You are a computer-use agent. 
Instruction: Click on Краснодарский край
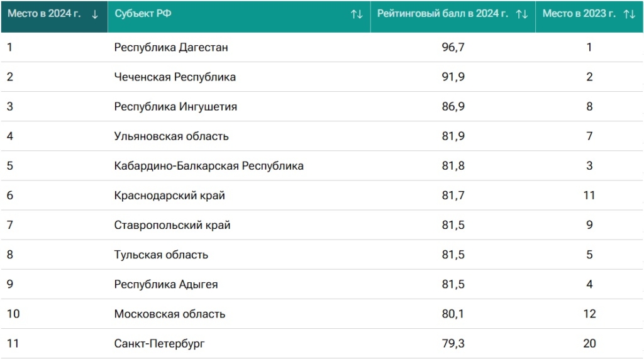click(169, 196)
